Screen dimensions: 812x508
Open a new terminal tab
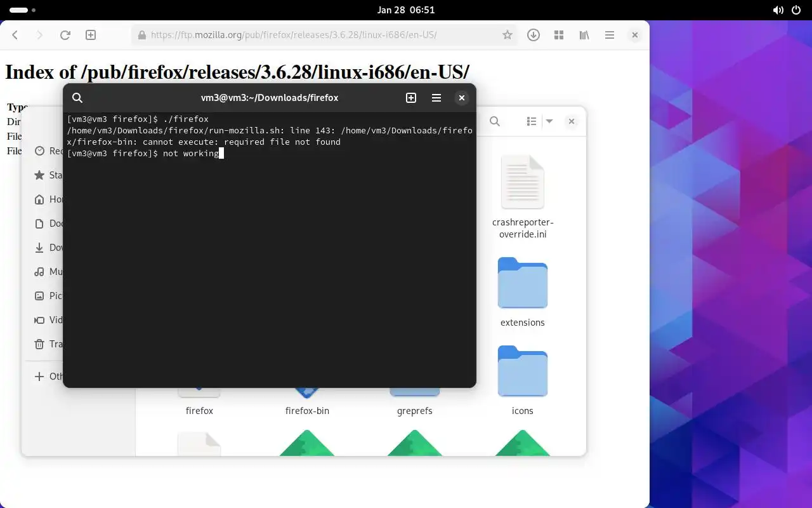pyautogui.click(x=411, y=98)
